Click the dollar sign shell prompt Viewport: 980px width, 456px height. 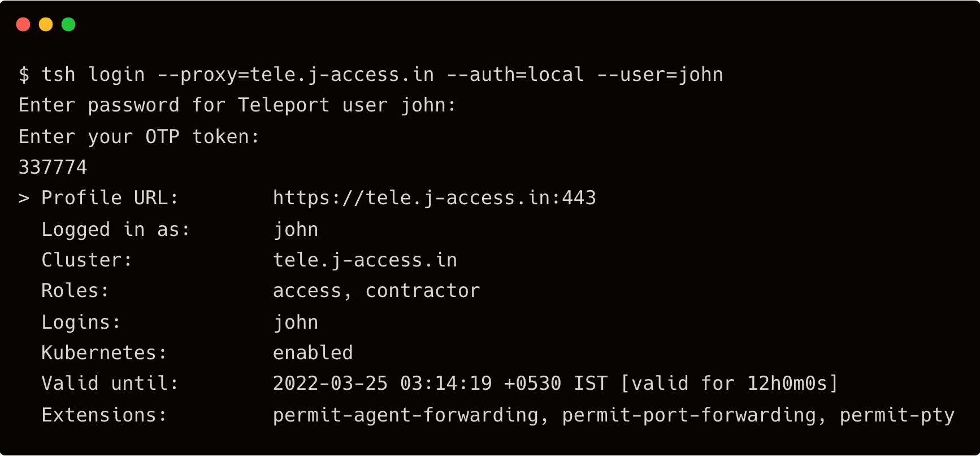coord(24,75)
